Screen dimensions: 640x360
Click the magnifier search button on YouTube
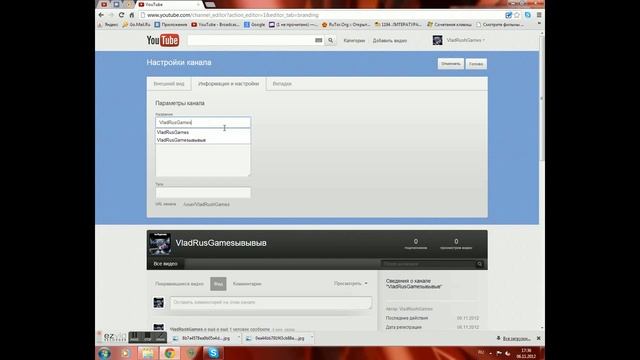pos(331,40)
